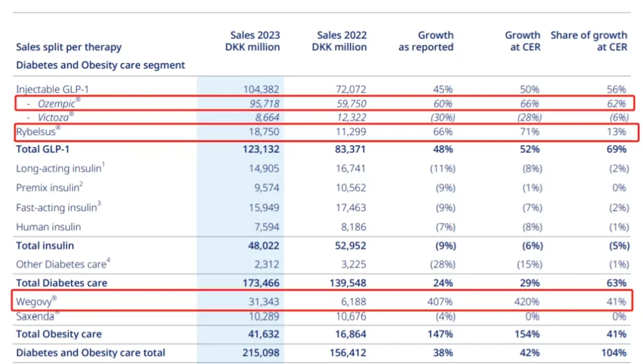Image resolution: width=643 pixels, height=364 pixels.
Task: Click the 'Share of growth at CER' header
Action: 589,41
